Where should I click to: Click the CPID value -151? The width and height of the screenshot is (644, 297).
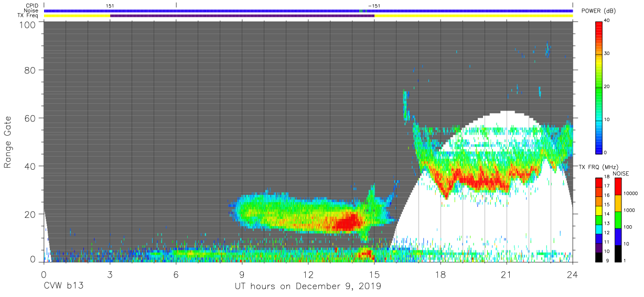pos(374,5)
